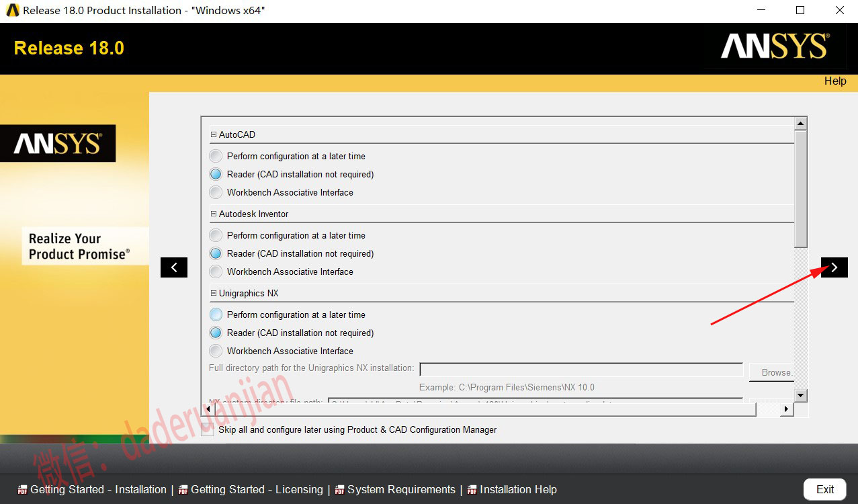Open the System Requirements PDF link
858x504 pixels.
point(401,489)
